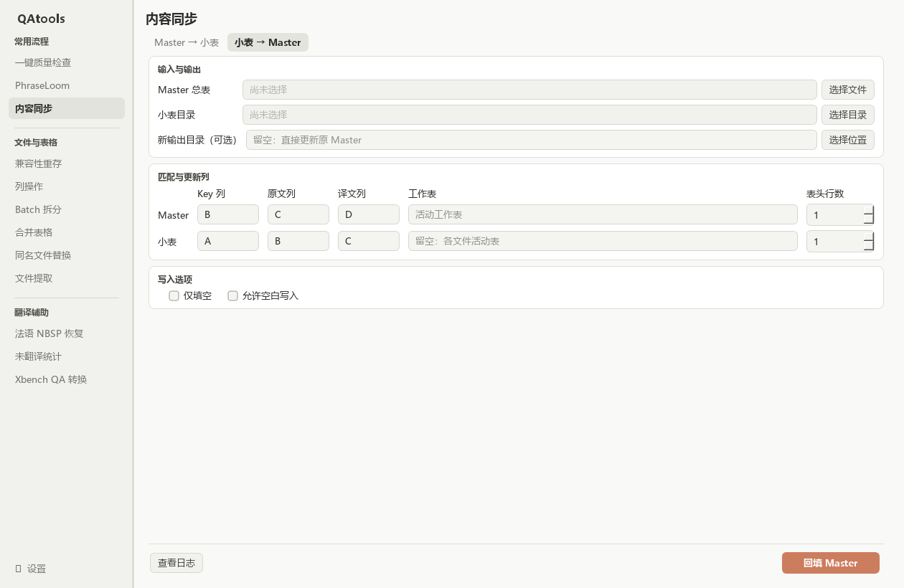Viewport: 904px width, 588px height.
Task: Click the 常用流程 sidebar header
Action: coord(32,42)
